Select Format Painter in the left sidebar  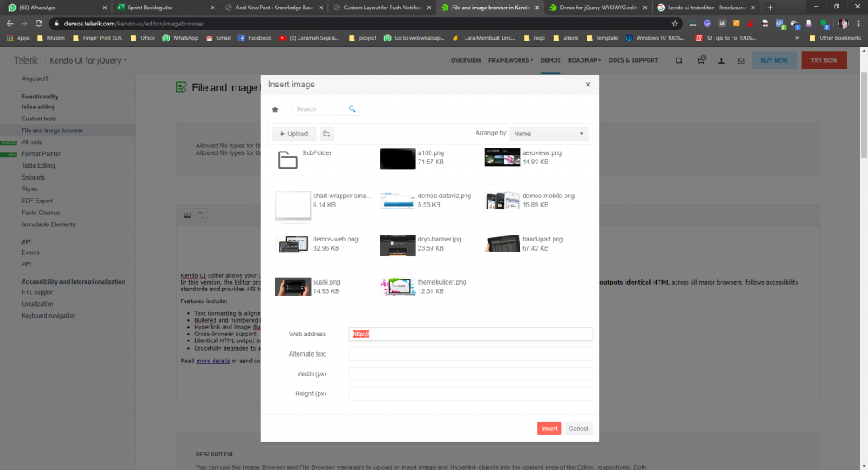click(x=41, y=154)
